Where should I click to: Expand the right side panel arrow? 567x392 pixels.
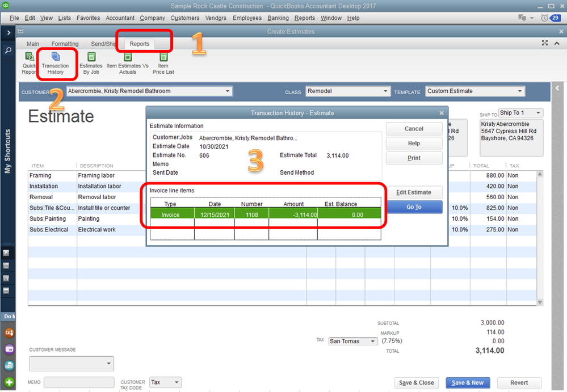pos(557,88)
